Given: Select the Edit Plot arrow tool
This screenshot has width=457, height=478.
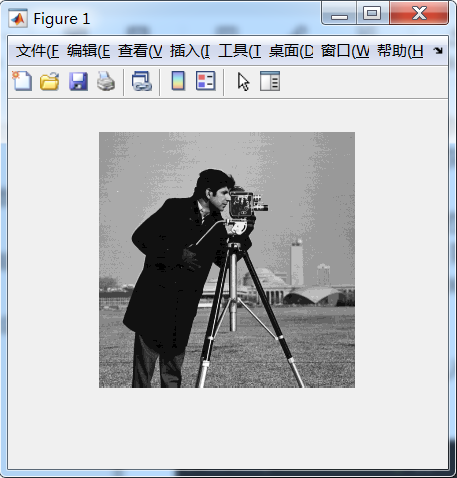Looking at the screenshot, I should pyautogui.click(x=244, y=82).
